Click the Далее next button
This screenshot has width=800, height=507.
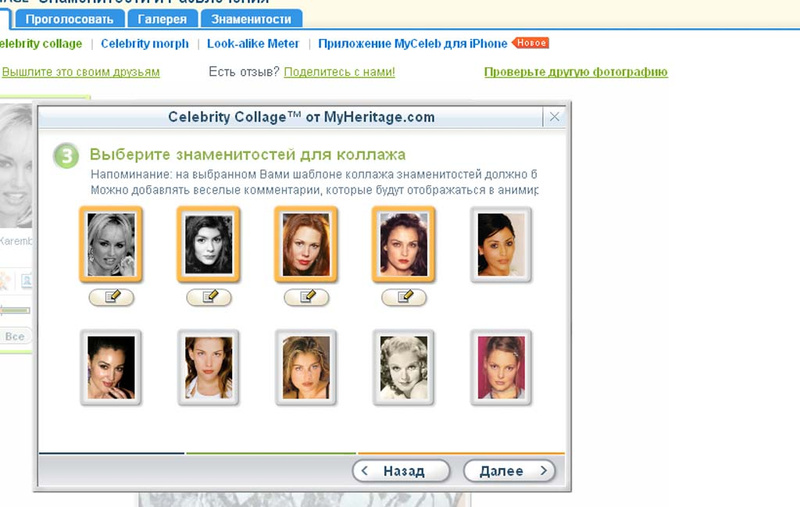pyautogui.click(x=509, y=471)
